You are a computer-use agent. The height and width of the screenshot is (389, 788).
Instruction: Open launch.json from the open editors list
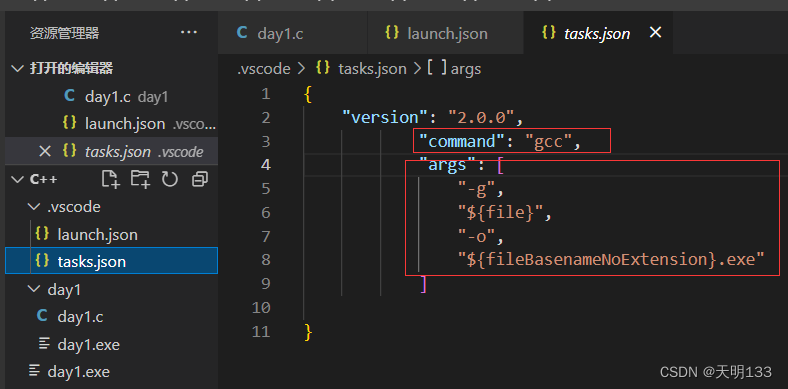coord(112,124)
